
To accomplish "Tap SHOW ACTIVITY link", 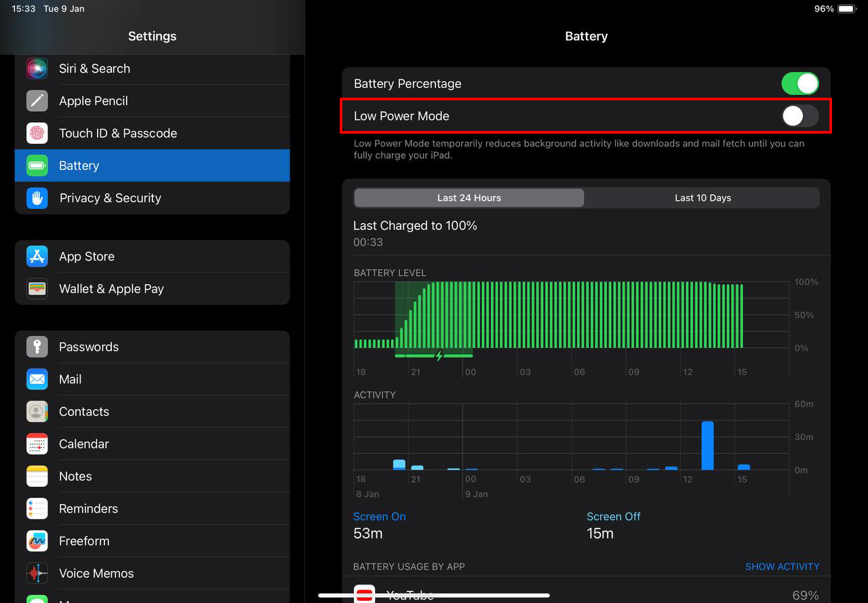I will click(x=782, y=566).
